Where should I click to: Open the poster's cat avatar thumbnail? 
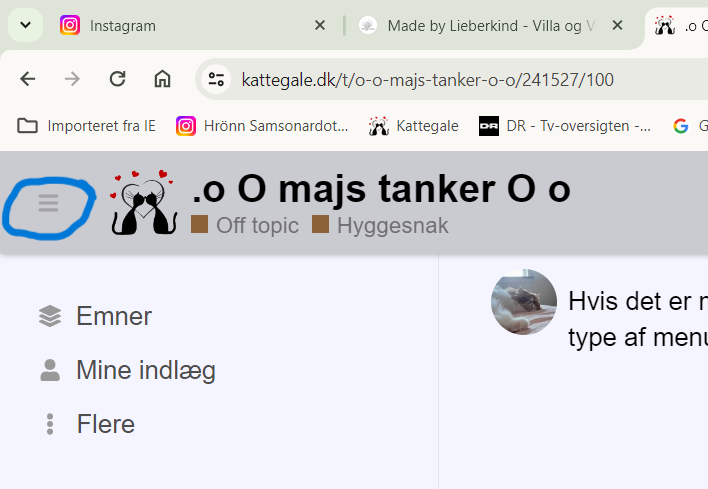tap(524, 302)
